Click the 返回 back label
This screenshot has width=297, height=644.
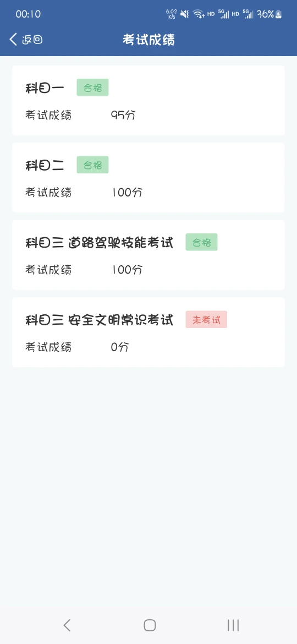pos(32,40)
